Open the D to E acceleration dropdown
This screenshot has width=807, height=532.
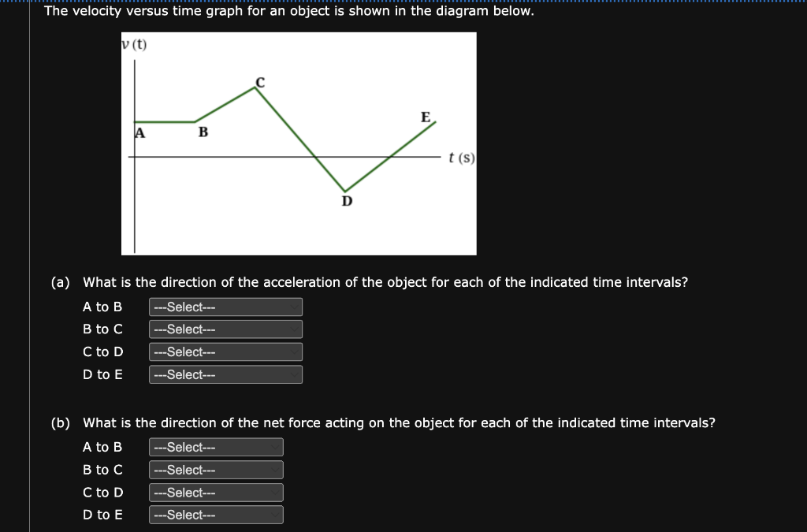pyautogui.click(x=225, y=374)
